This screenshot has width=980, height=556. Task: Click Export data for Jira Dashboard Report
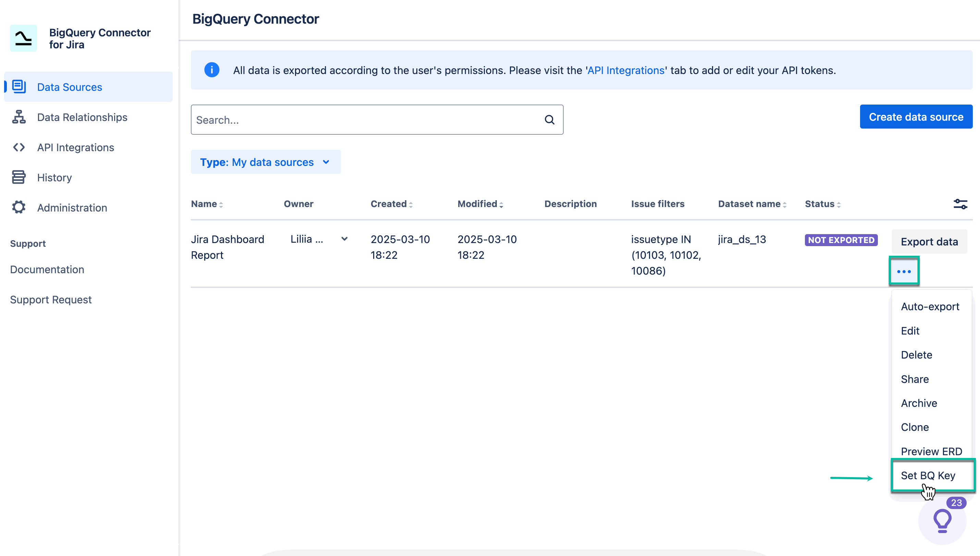pos(929,241)
